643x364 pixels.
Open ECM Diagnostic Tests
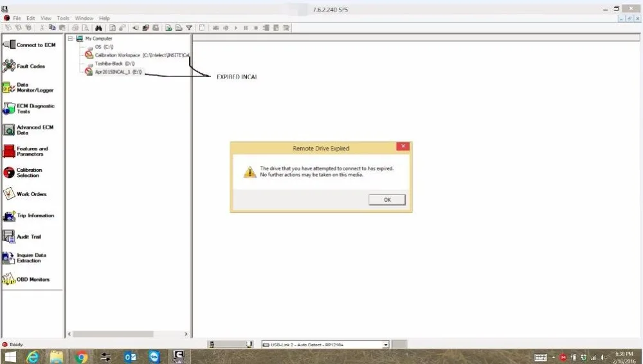coord(29,109)
